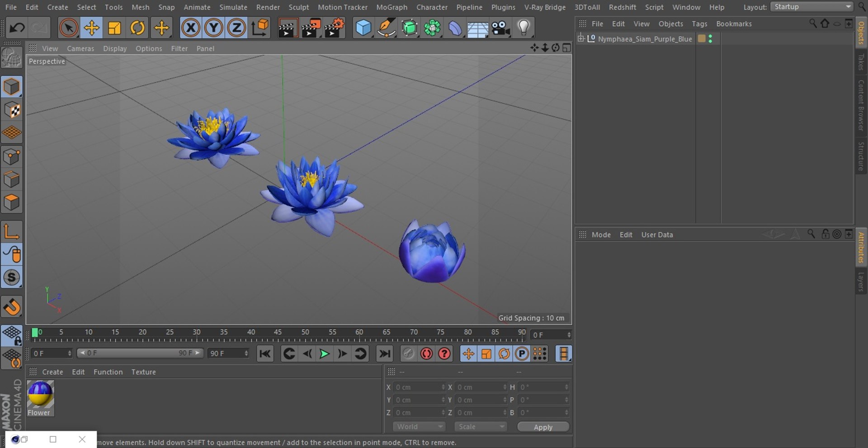Switch to Edges mode
The width and height of the screenshot is (868, 448).
click(12, 179)
